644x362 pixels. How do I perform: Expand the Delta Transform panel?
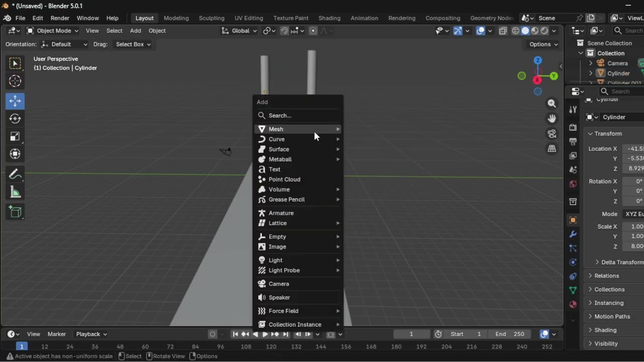[x=597, y=262]
